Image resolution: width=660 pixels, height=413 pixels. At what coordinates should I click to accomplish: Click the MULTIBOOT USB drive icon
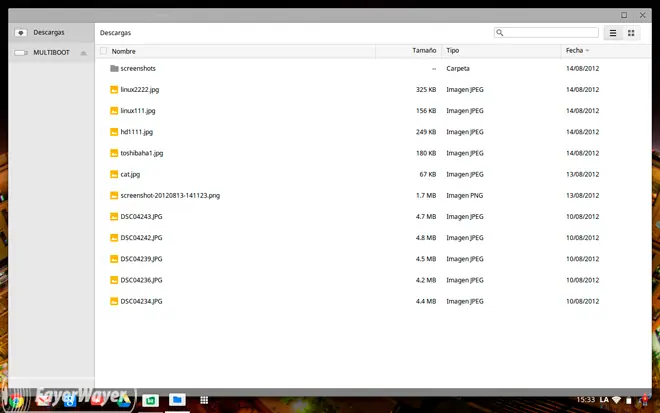[x=21, y=53]
